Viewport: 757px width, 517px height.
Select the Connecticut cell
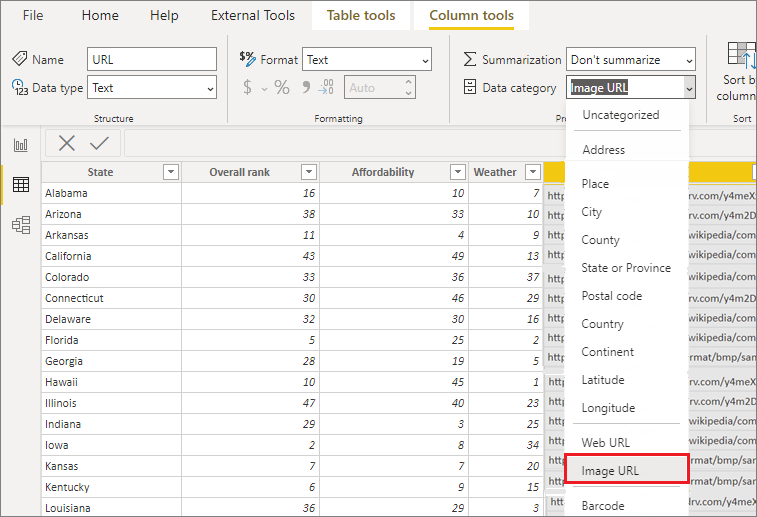click(112, 298)
